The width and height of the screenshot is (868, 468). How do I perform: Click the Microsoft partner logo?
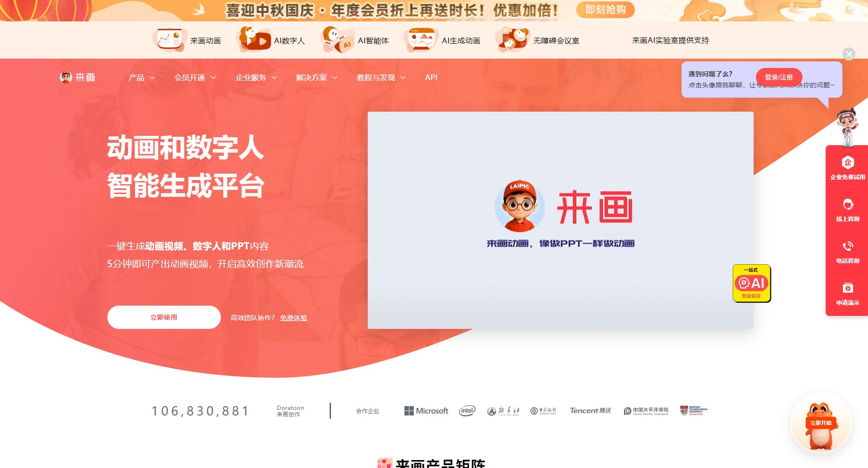[426, 411]
